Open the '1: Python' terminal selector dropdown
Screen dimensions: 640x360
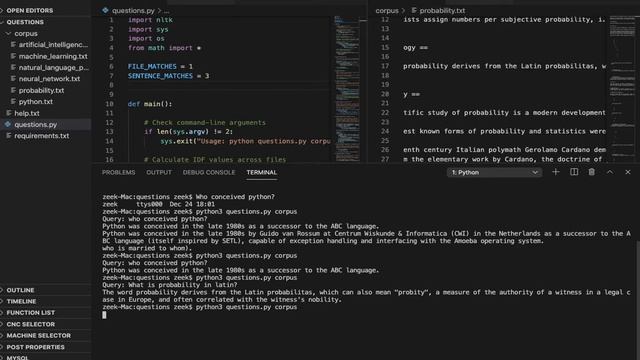pyautogui.click(x=494, y=173)
